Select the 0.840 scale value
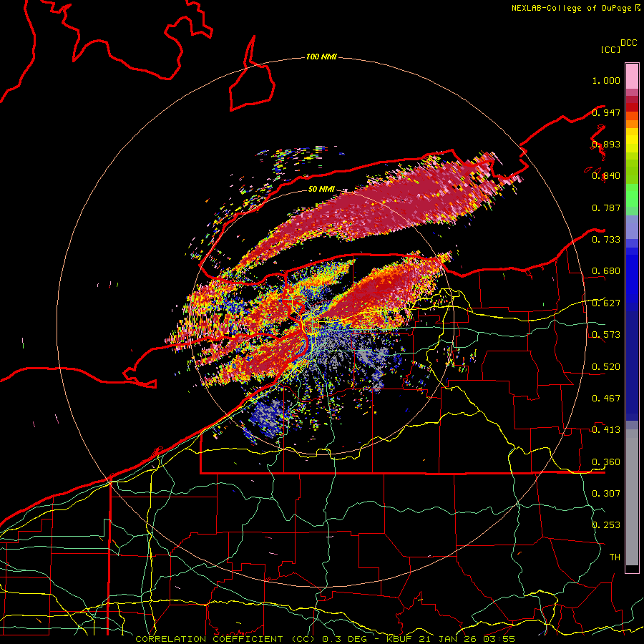The height and width of the screenshot is (644, 644). pyautogui.click(x=606, y=176)
